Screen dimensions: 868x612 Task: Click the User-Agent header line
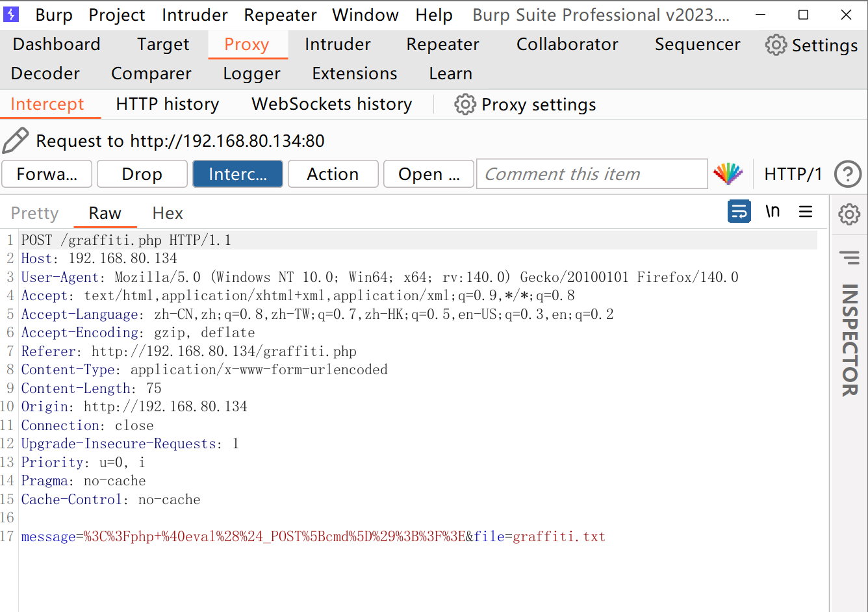pos(380,277)
